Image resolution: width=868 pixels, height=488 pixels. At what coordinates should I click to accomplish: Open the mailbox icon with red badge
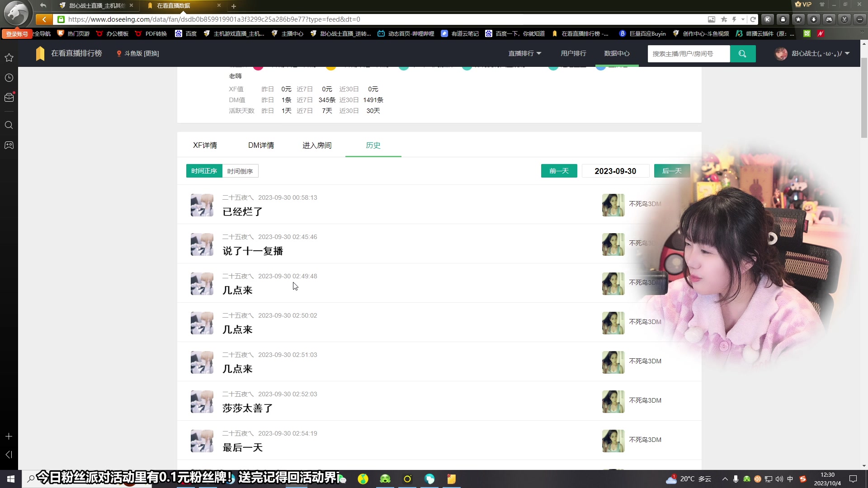tap(9, 97)
